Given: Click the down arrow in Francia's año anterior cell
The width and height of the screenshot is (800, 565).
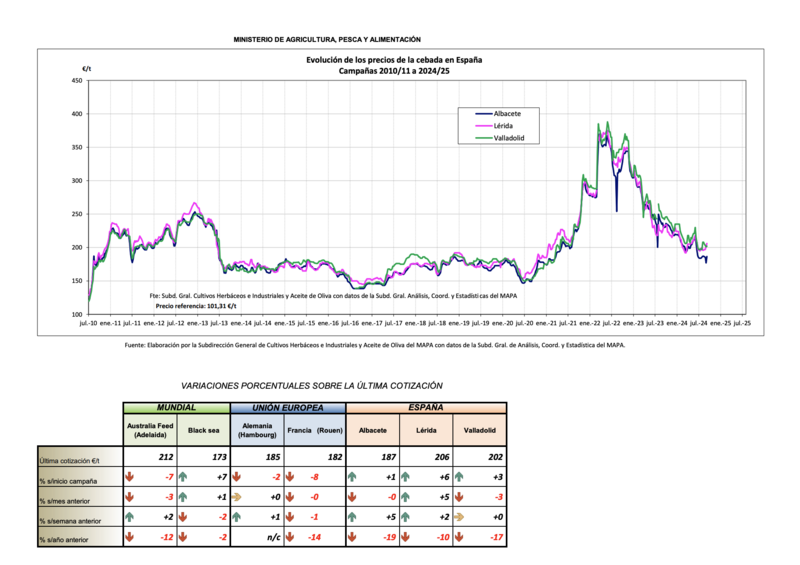Looking at the screenshot, I should (292, 540).
